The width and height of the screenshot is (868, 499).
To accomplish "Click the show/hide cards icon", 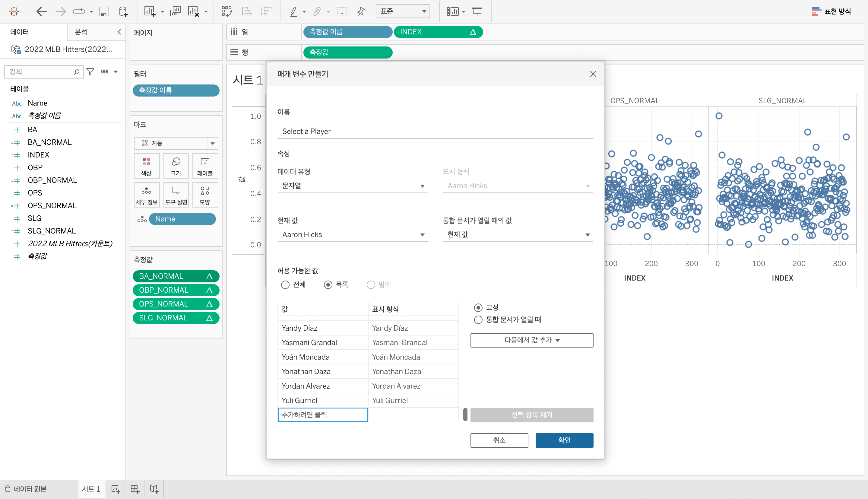I will (452, 11).
